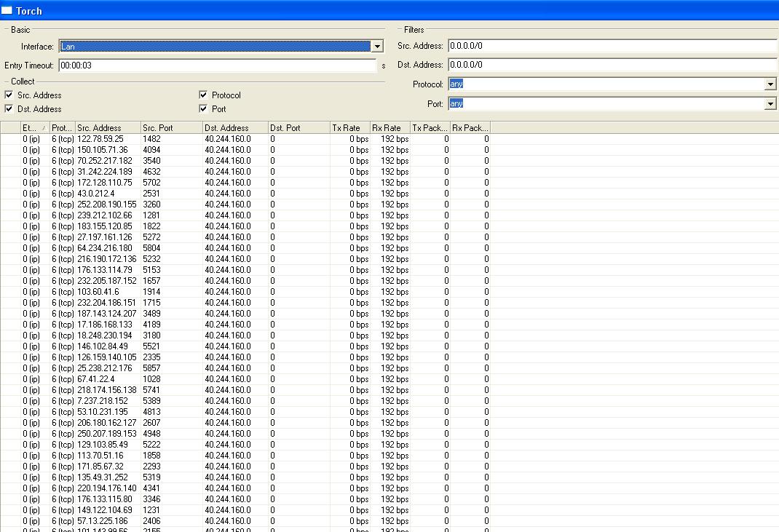Viewport: 779px width, 532px height.
Task: Open the Interface dropdown arrow
Action: 378,47
